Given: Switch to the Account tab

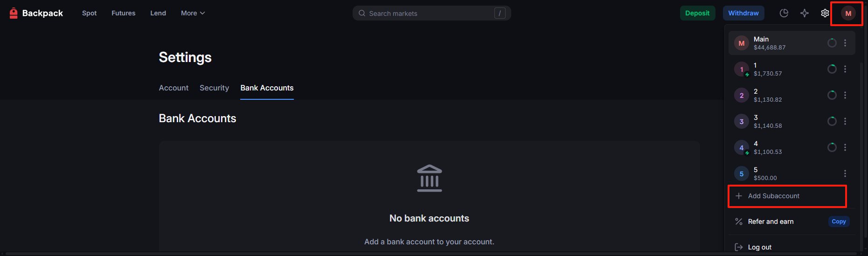Looking at the screenshot, I should click(x=174, y=88).
